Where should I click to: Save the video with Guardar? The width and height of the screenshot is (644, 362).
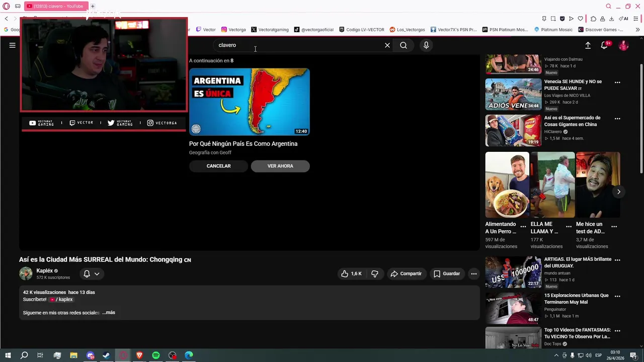click(x=447, y=274)
